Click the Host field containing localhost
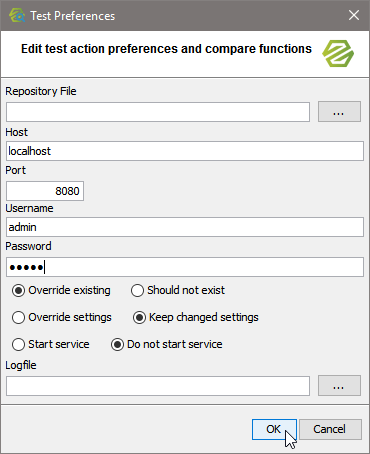The height and width of the screenshot is (454, 370). click(185, 151)
